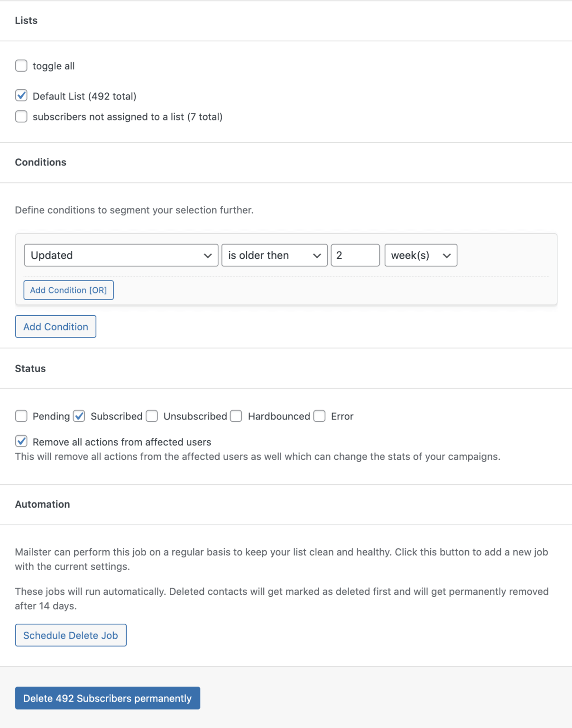Click the chevron on the week(s) selector

click(x=446, y=255)
